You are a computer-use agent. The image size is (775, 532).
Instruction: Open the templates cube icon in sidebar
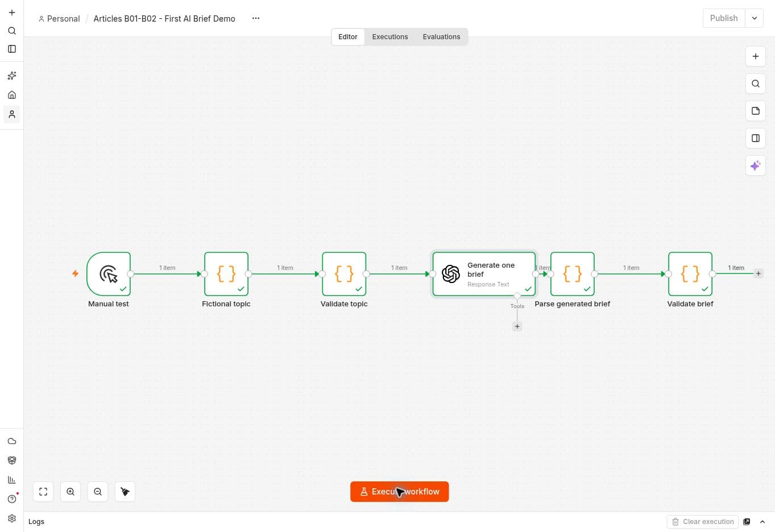coord(12,460)
